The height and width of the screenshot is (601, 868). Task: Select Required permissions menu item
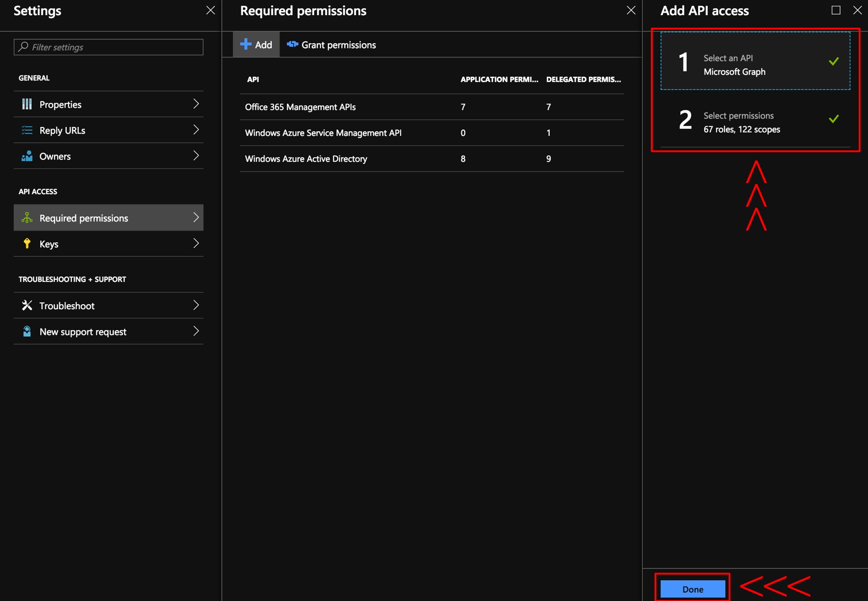(109, 218)
